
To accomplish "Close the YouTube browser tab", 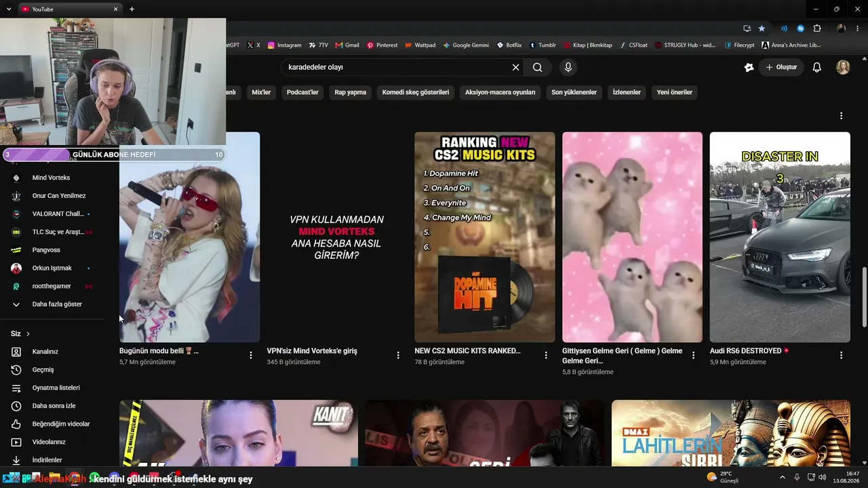I will pos(116,9).
